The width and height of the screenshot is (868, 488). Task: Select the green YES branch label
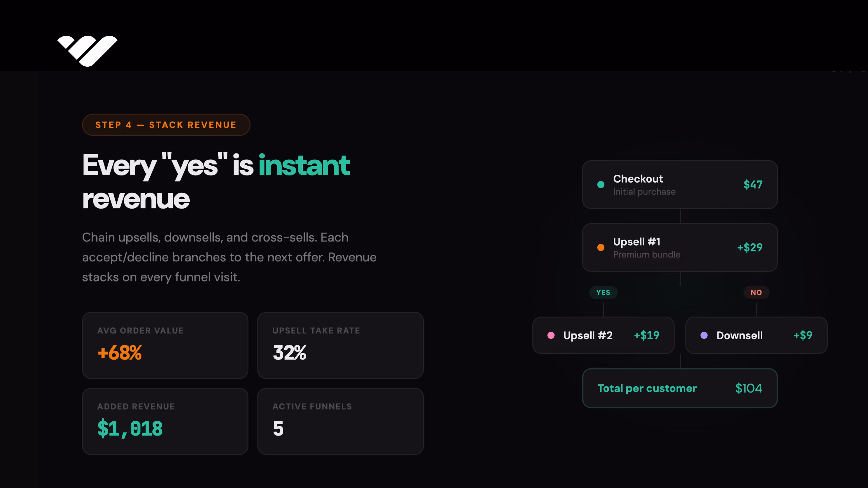click(x=603, y=292)
